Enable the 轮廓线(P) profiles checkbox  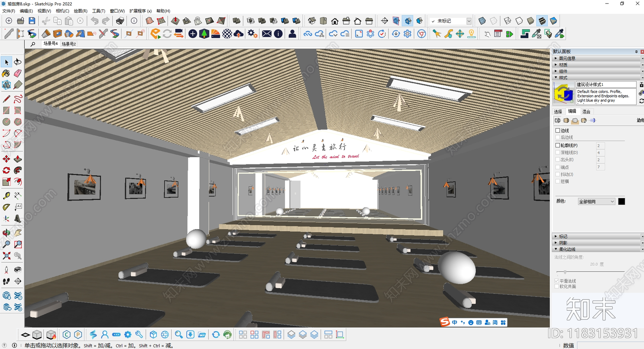(x=558, y=145)
